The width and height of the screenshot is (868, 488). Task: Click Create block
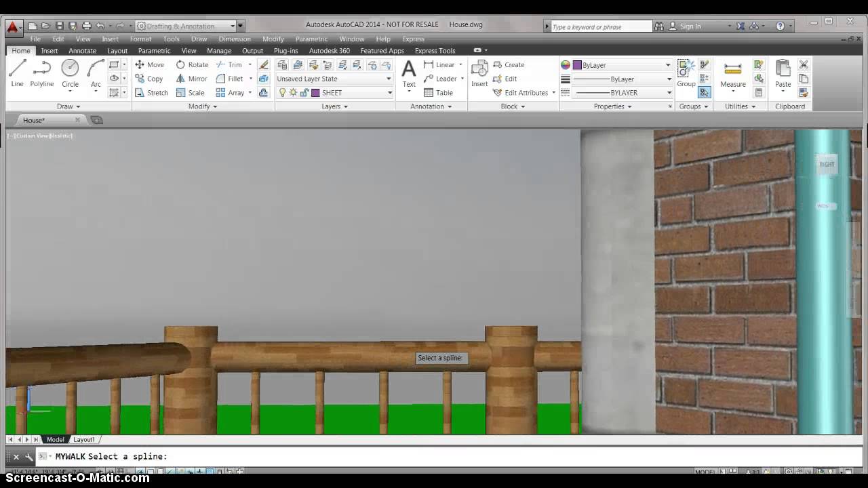[509, 64]
